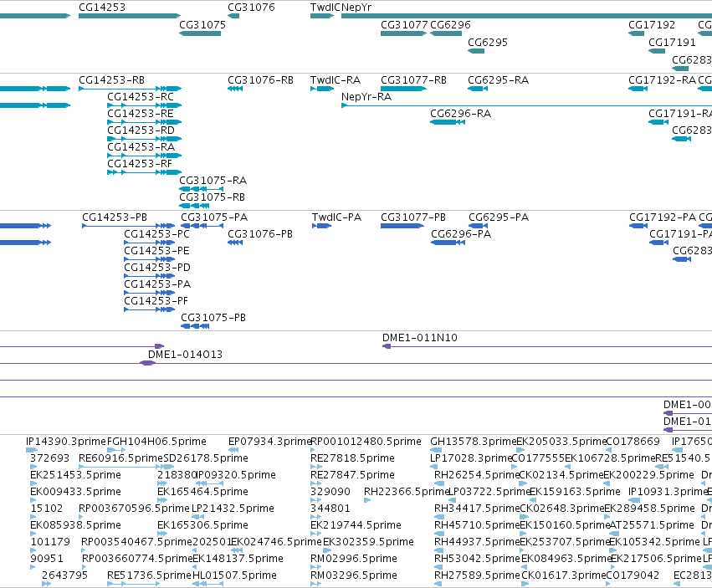Open transcript CG31075-RA
Image resolution: width=712 pixels, height=588 pixels.
coord(213,182)
